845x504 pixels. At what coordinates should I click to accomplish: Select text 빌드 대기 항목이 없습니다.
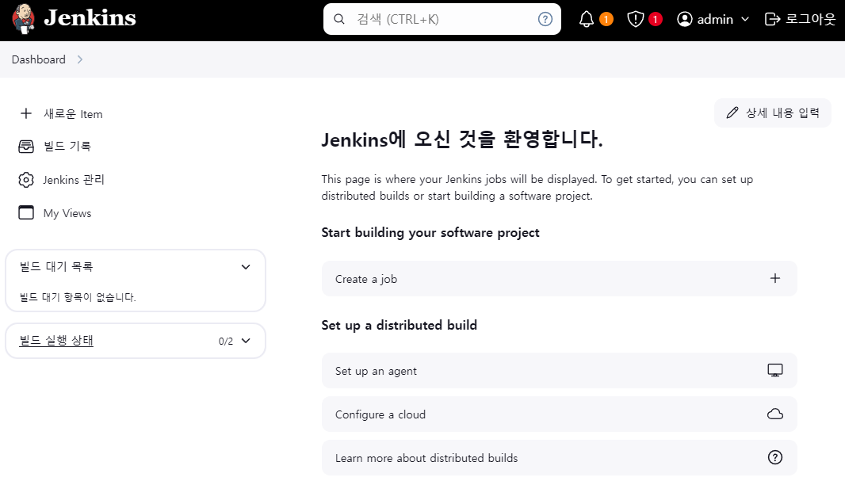[78, 297]
